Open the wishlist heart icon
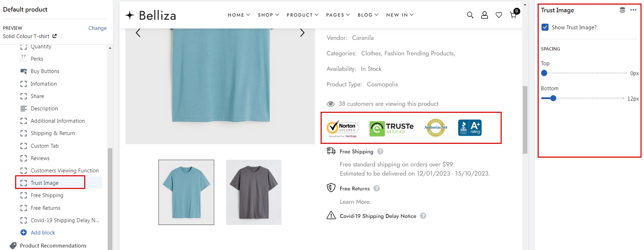Viewport: 644px width, 250px height. point(499,15)
